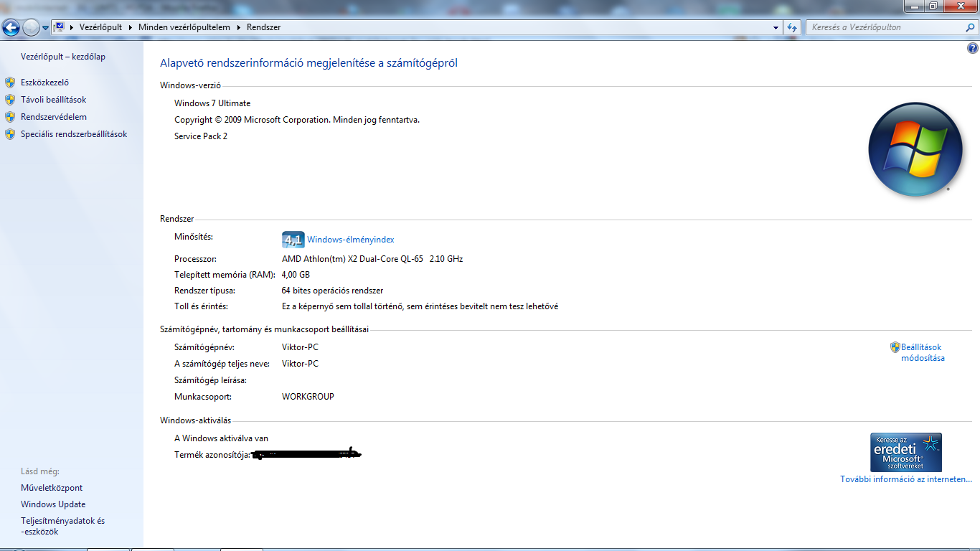
Task: Open Speciális rendszerbeállítások from the sidebar
Action: [74, 134]
